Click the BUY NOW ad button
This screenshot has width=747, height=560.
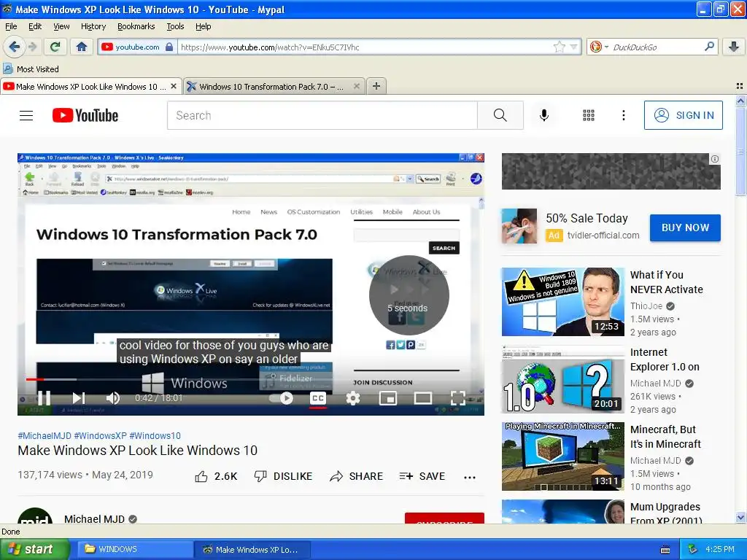coord(685,227)
